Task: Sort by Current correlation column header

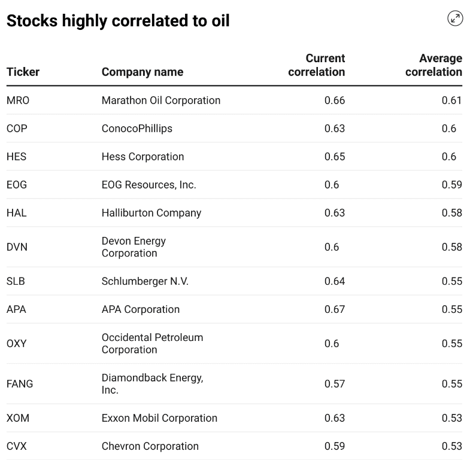Action: 317,65
